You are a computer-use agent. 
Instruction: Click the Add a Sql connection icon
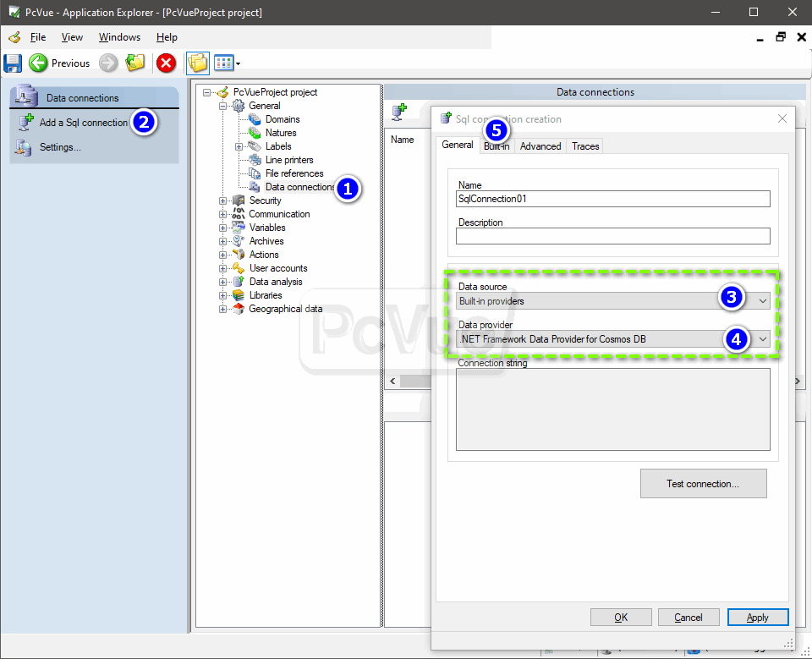25,122
